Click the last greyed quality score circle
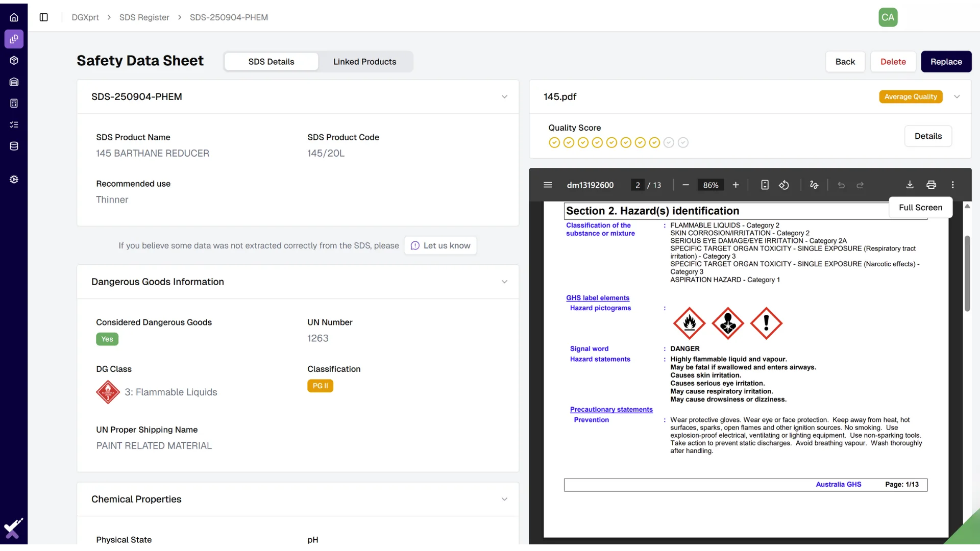 pos(683,143)
